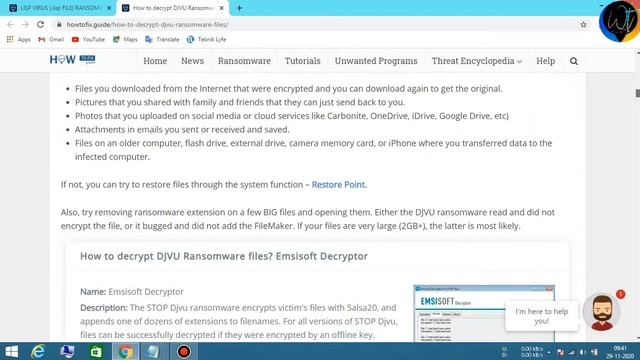
Task: Open the notepad-like app on taskbar
Action: pos(153,351)
